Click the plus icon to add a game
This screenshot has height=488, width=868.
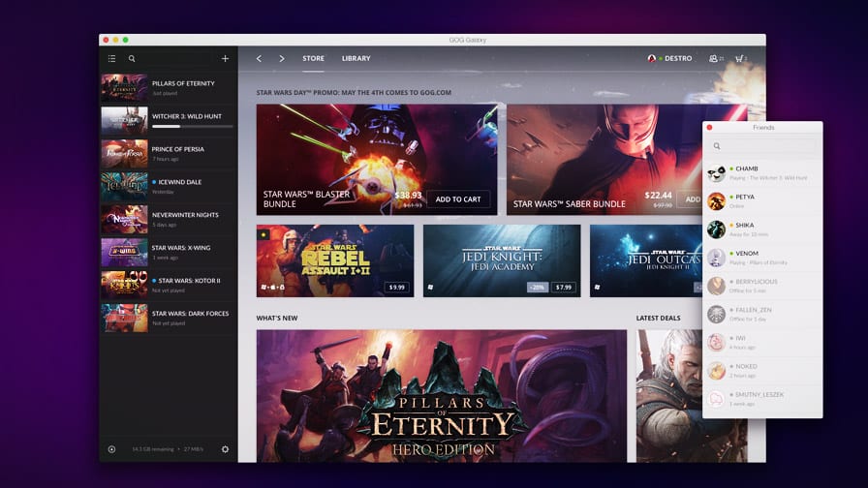(225, 58)
